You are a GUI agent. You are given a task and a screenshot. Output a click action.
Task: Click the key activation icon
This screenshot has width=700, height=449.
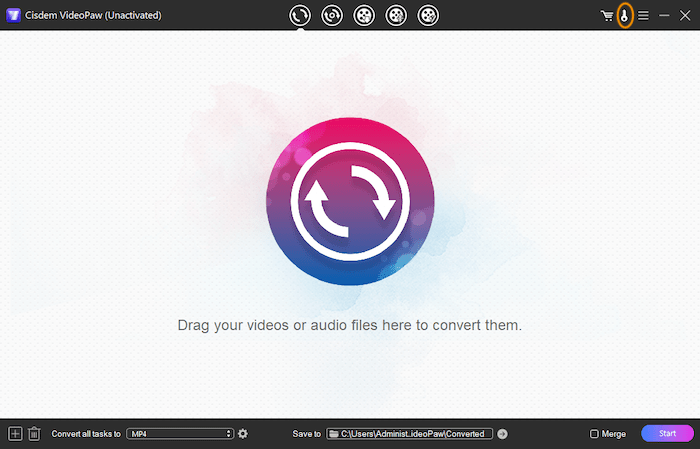click(x=625, y=16)
